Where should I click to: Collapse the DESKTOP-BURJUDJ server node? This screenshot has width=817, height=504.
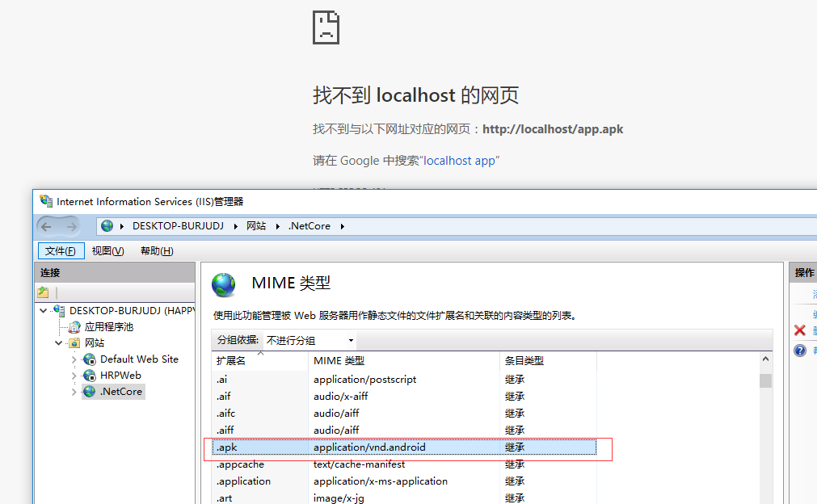pyautogui.click(x=44, y=311)
